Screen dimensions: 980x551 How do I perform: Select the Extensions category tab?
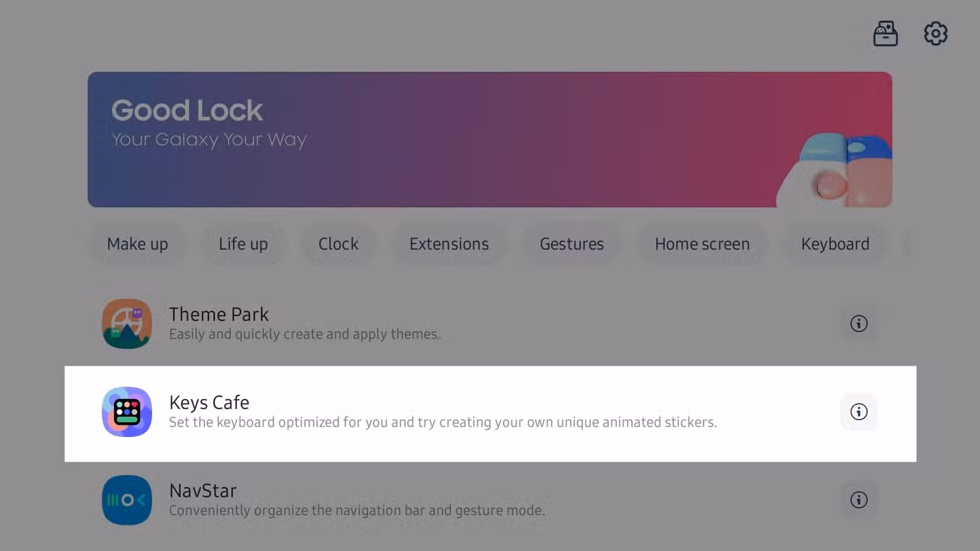click(449, 244)
